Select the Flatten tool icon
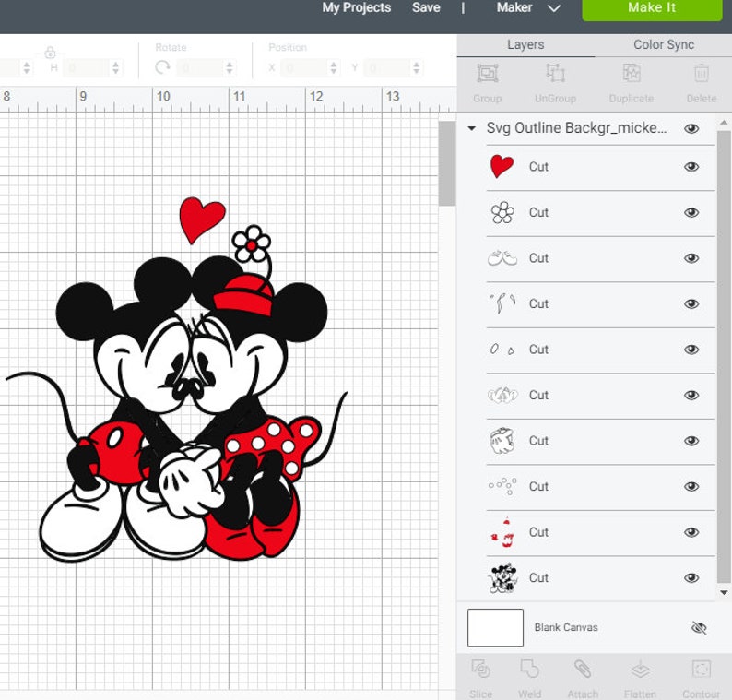Image resolution: width=732 pixels, height=700 pixels. [x=640, y=670]
